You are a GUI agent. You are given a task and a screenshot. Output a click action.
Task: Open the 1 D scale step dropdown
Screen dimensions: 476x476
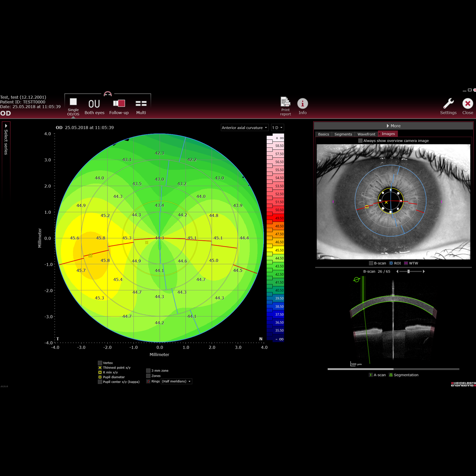(x=277, y=128)
